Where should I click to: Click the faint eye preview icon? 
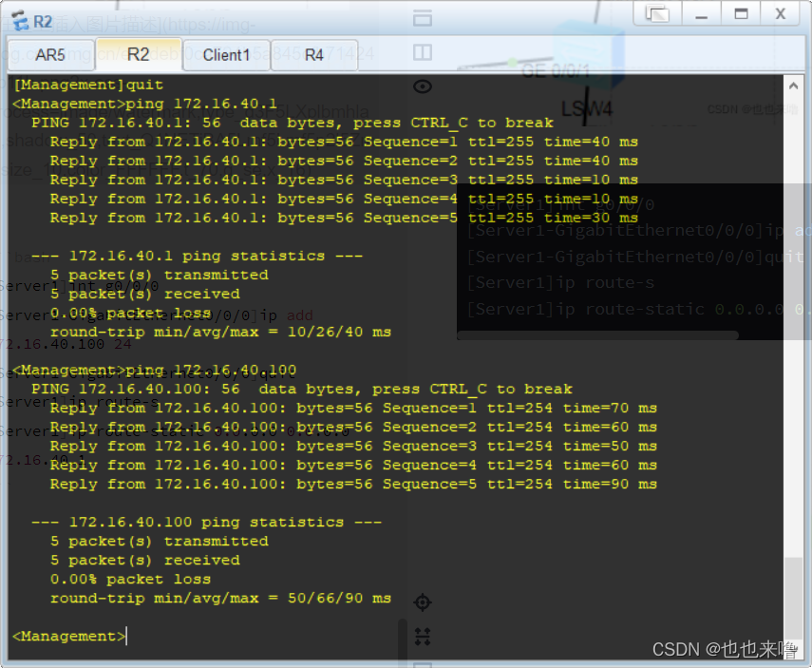tap(423, 86)
